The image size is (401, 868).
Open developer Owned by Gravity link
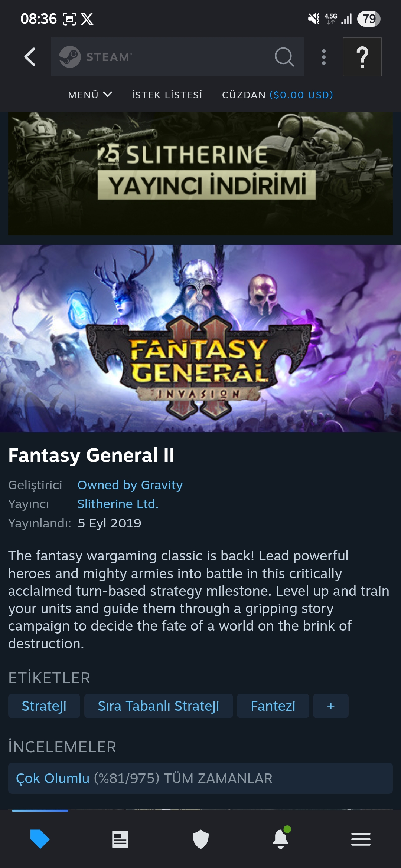coord(130,485)
